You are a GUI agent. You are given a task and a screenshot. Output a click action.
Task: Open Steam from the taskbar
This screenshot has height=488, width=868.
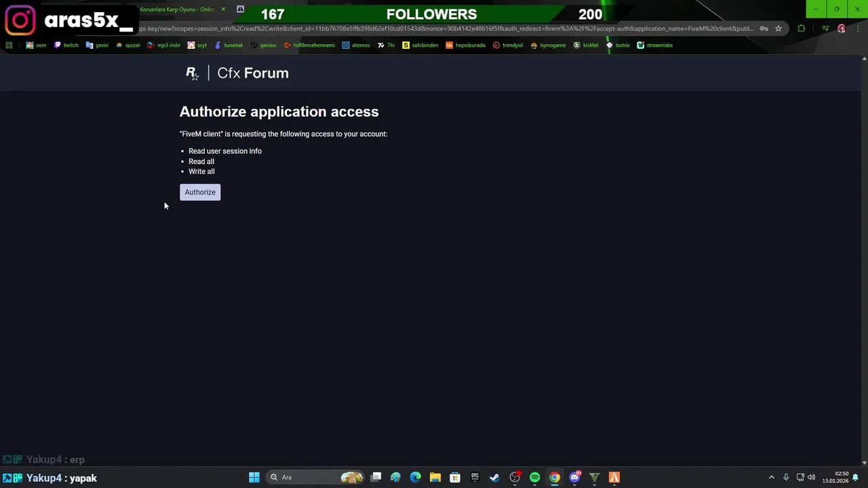pyautogui.click(x=495, y=478)
